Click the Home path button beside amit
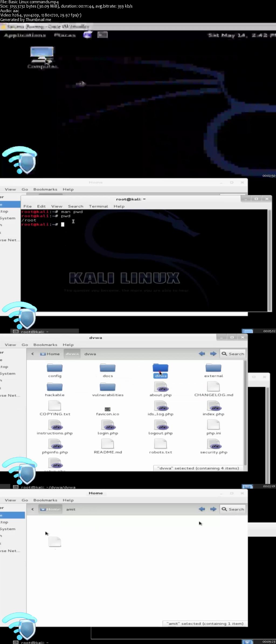This screenshot has width=276, height=644. pyautogui.click(x=50, y=509)
